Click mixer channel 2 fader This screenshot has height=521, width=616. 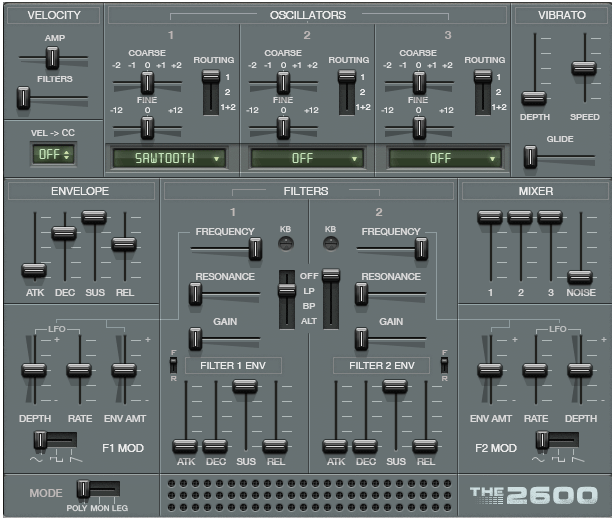point(520,217)
